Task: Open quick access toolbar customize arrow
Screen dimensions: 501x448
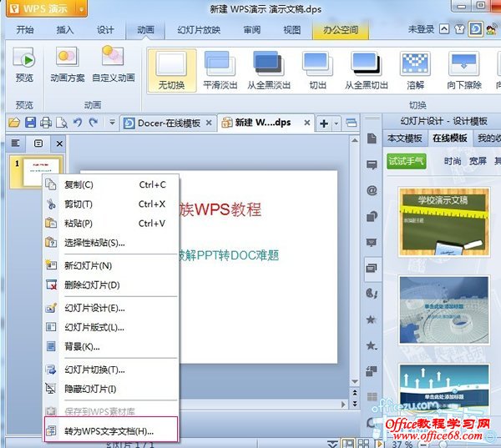Action: coord(112,122)
